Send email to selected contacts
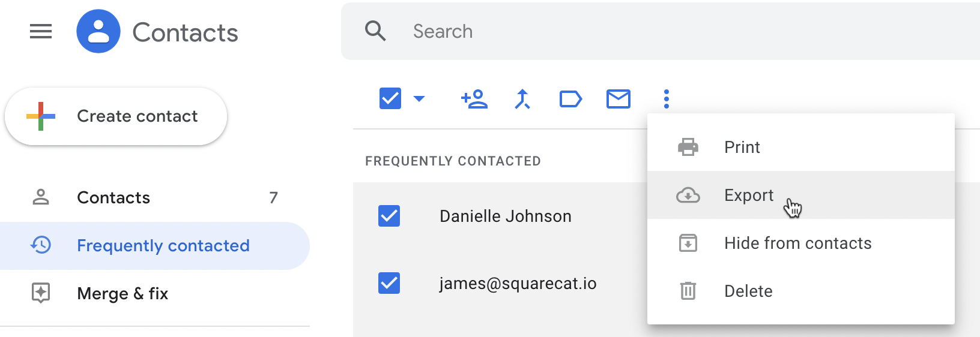980x337 pixels. 619,98
